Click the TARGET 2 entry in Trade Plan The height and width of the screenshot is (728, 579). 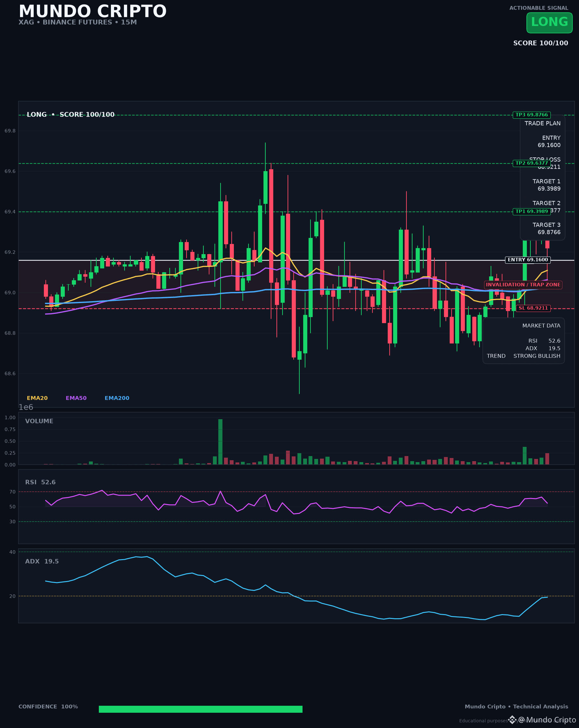pyautogui.click(x=546, y=207)
